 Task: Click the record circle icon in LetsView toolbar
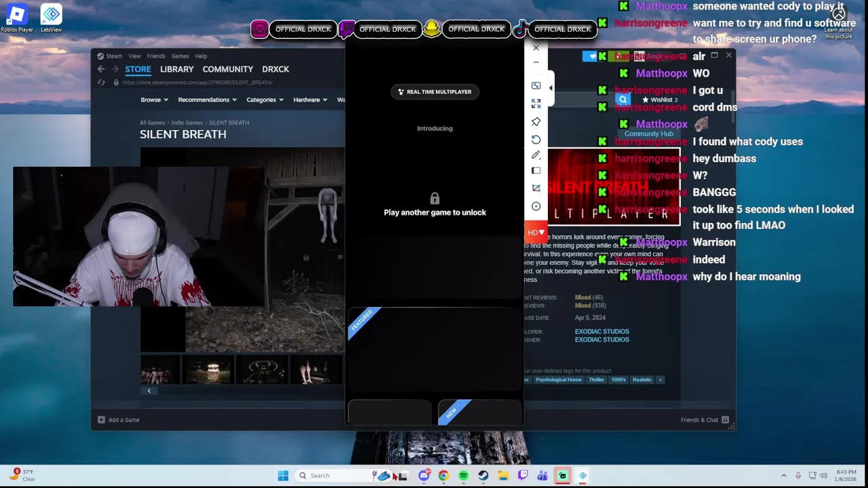click(536, 206)
